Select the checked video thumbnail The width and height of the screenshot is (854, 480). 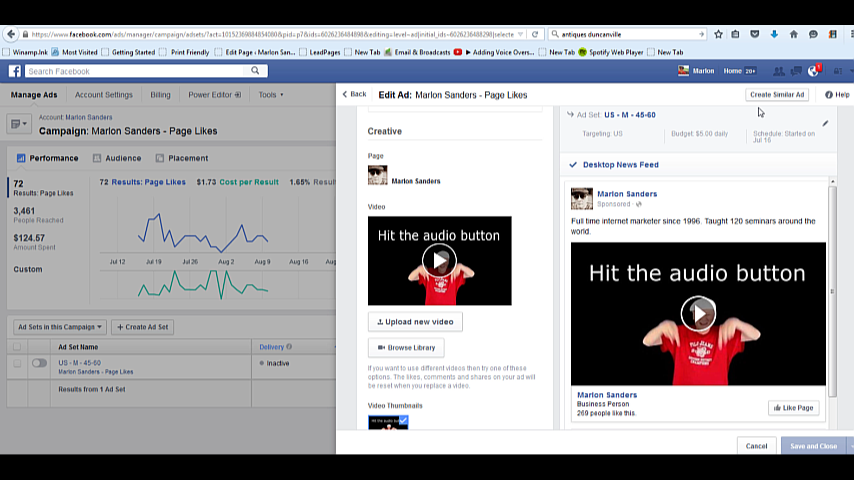388,422
